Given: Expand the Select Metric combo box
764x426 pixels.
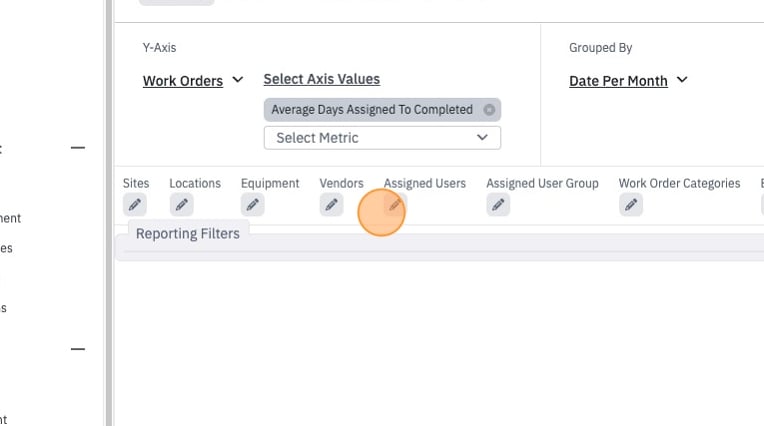Looking at the screenshot, I should coord(382,138).
